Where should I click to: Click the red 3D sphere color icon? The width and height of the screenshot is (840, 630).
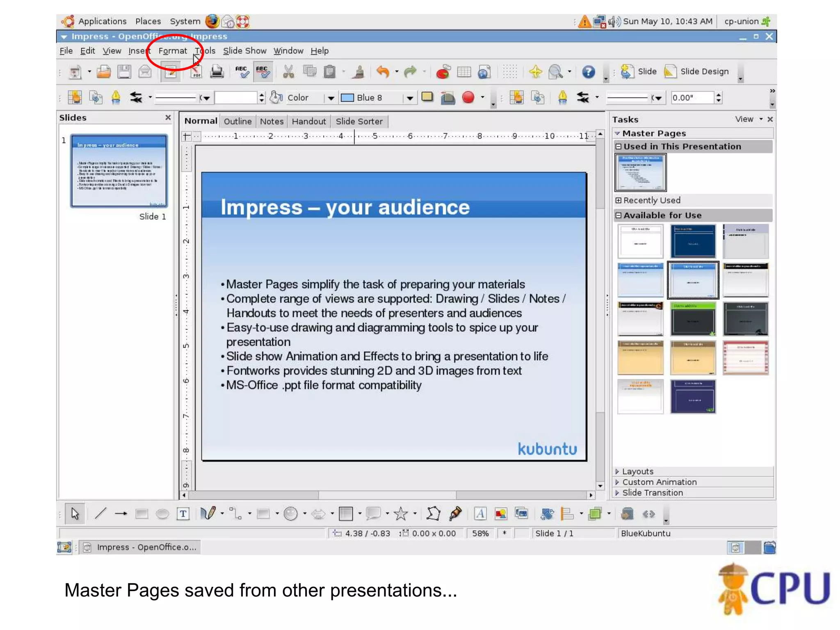[x=468, y=97]
